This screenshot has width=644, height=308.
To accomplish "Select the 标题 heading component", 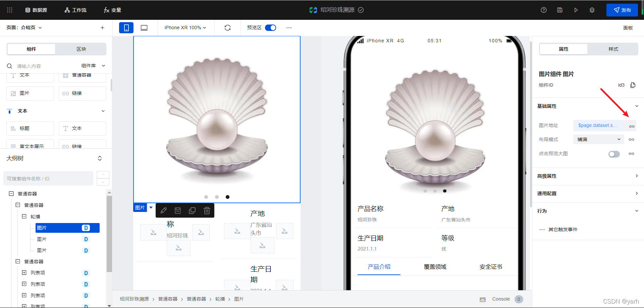I will pyautogui.click(x=30, y=128).
